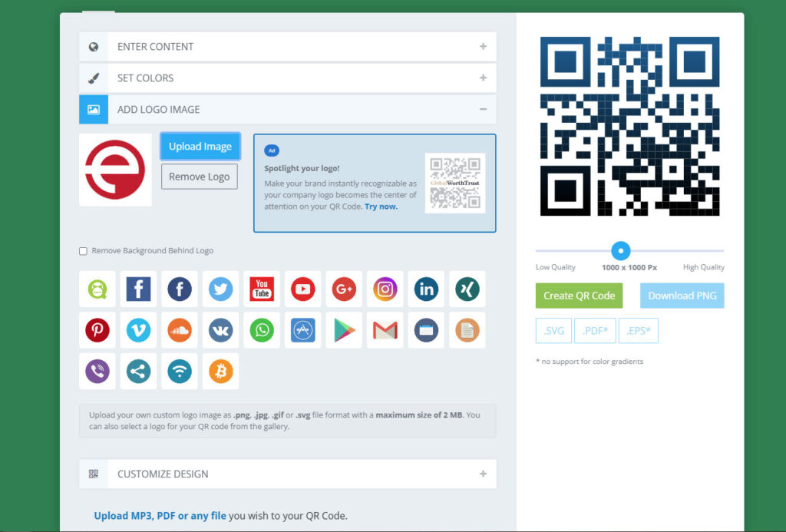Click the 'Low Quality' label

(x=556, y=267)
